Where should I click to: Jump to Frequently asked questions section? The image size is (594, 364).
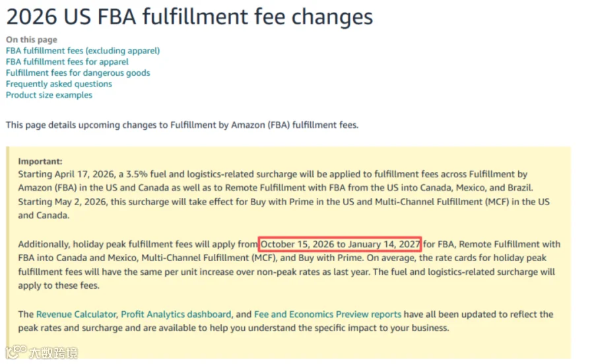click(x=59, y=84)
